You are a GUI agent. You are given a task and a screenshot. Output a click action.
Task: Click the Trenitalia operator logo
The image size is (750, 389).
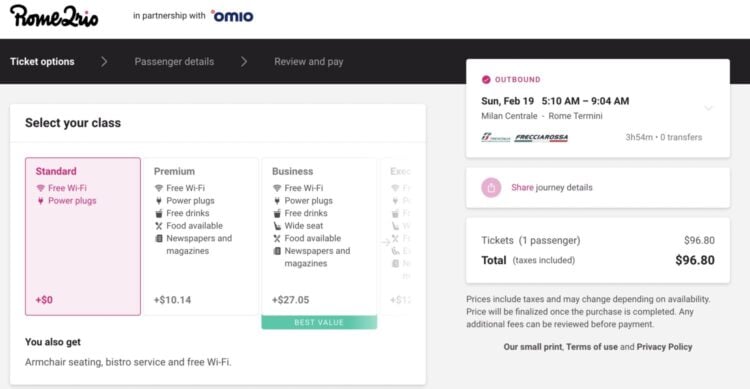[x=496, y=137]
